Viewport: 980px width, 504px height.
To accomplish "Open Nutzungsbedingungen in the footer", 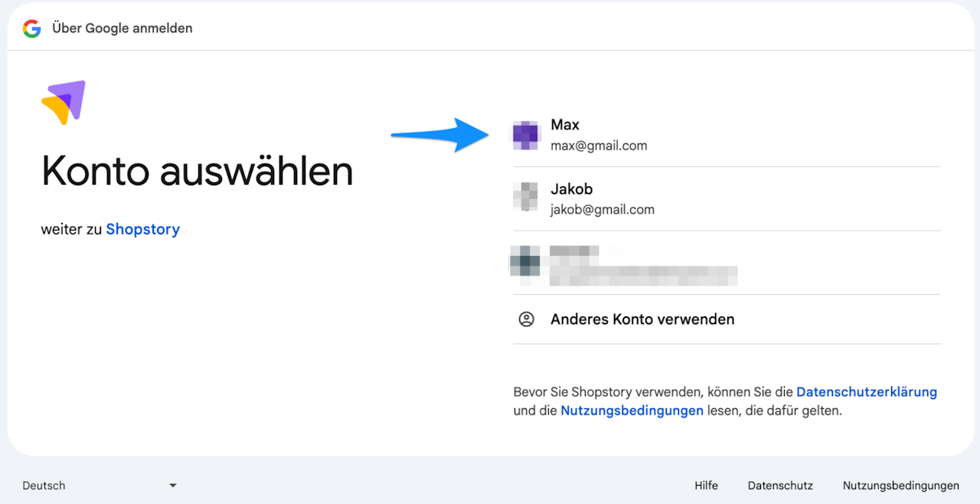I will pyautogui.click(x=900, y=486).
